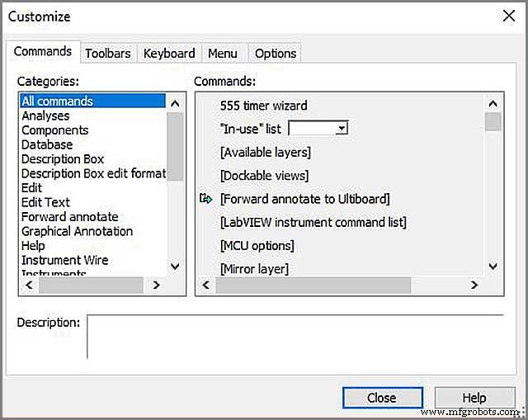Choose Components in the Categories list
Screen dimensions: 528x420
pyautogui.click(x=54, y=130)
